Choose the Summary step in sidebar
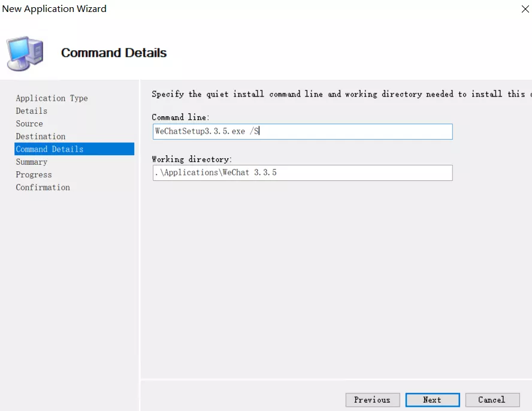 (x=31, y=162)
